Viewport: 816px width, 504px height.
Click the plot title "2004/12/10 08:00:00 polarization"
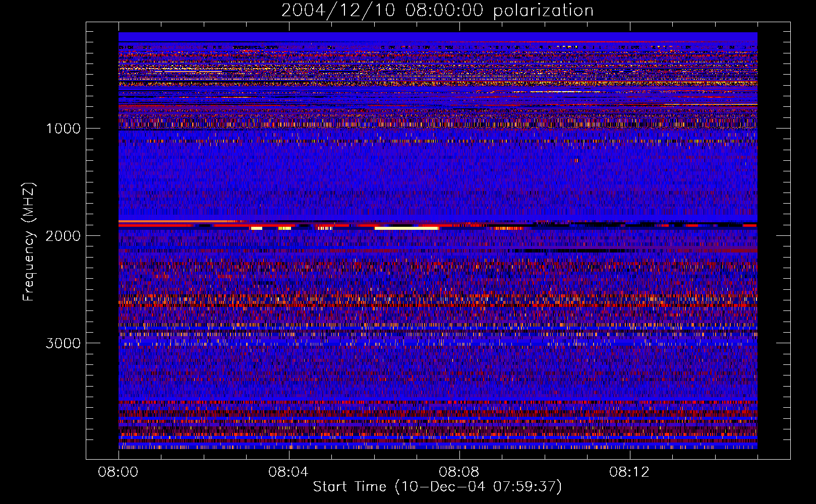[x=437, y=11]
